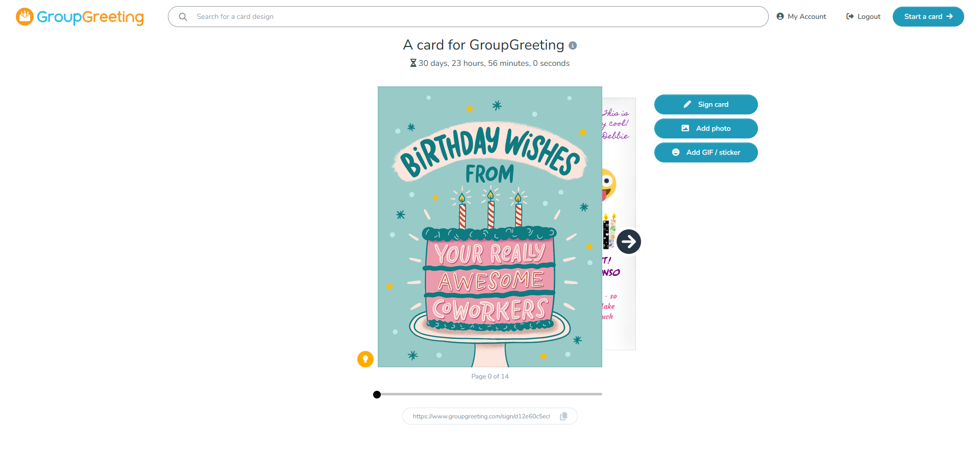
Task: Open the My Account page
Action: [801, 17]
